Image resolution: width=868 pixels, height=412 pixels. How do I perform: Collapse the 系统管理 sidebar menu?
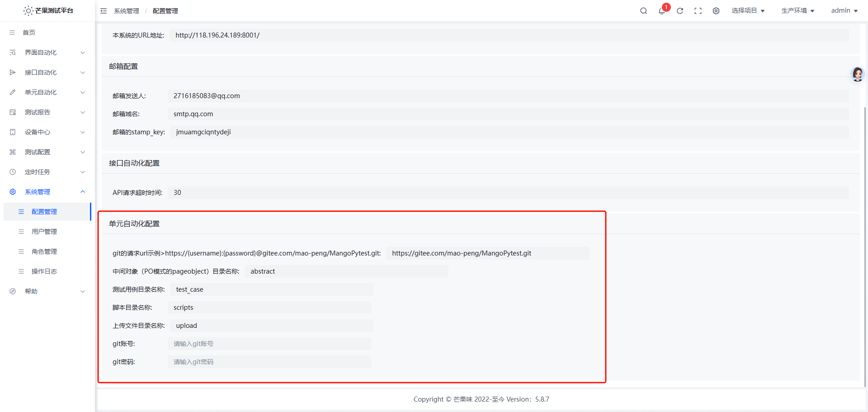pyautogui.click(x=47, y=192)
